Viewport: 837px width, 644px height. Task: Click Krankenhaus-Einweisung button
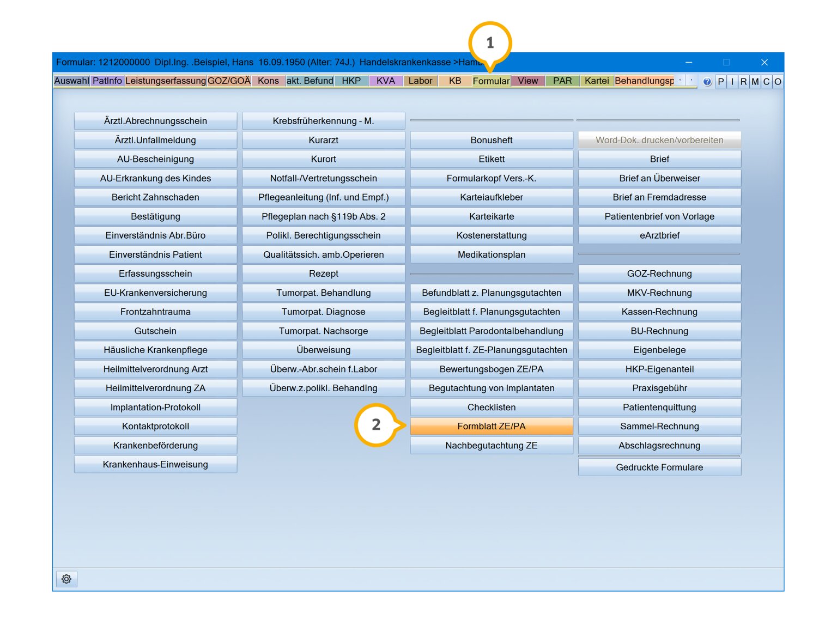click(x=155, y=464)
